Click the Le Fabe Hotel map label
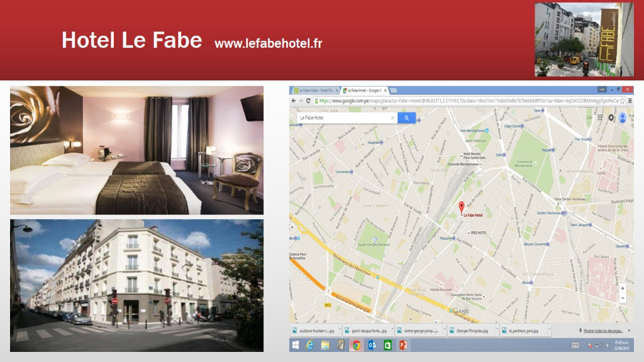Viewport: 644px width, 362px height. point(473,215)
